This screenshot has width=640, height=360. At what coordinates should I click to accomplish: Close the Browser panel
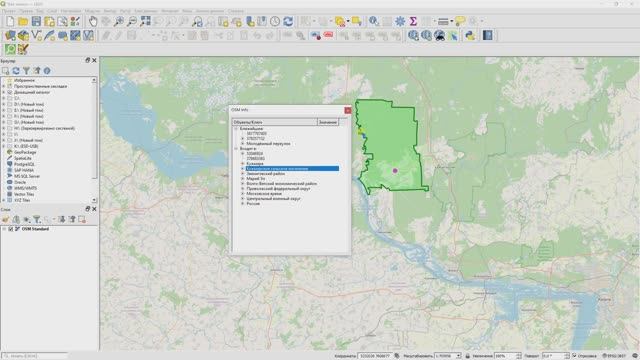tap(94, 60)
